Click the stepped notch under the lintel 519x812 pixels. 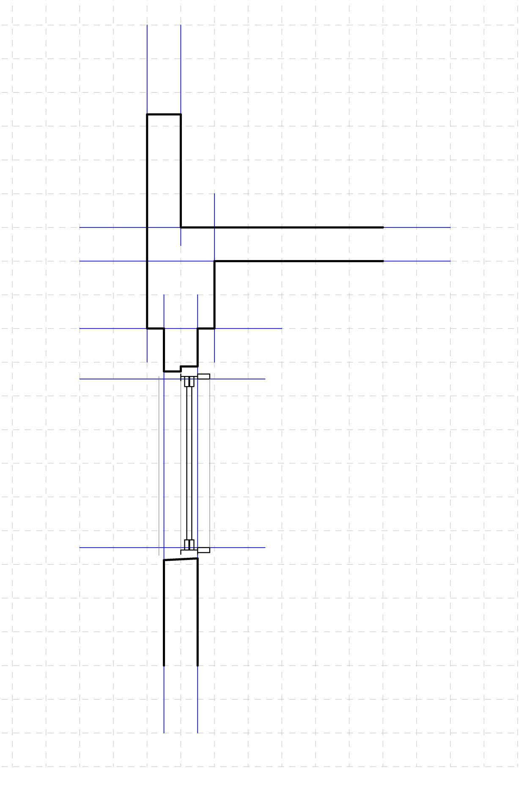[x=181, y=369]
